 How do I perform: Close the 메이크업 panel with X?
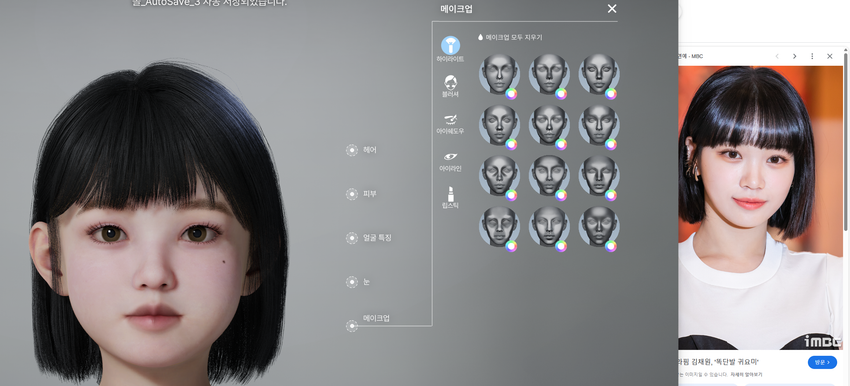coord(612,9)
